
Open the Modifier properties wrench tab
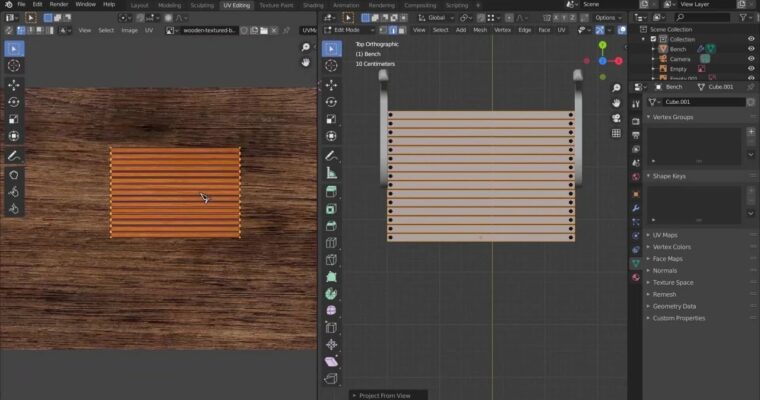point(636,208)
